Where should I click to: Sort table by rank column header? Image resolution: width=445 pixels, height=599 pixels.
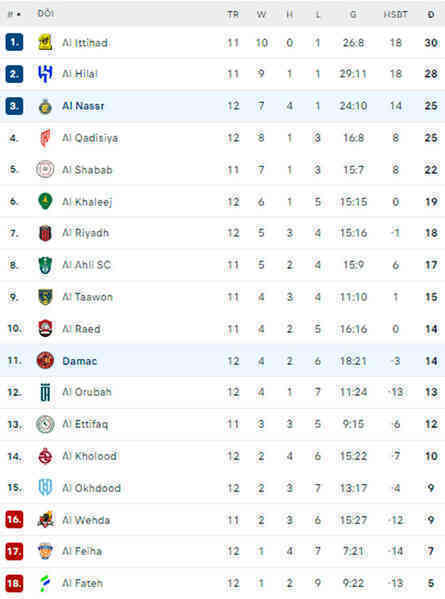(14, 14)
